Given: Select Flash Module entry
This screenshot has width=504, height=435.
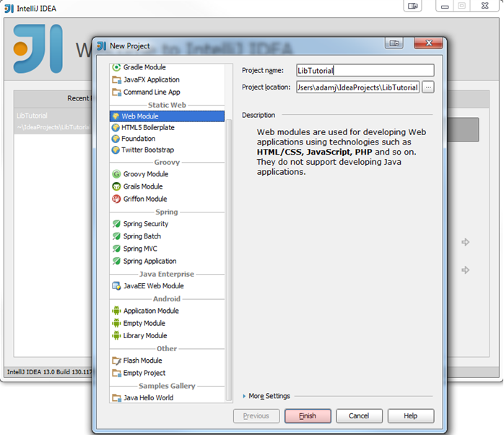Looking at the screenshot, I should [x=167, y=361].
